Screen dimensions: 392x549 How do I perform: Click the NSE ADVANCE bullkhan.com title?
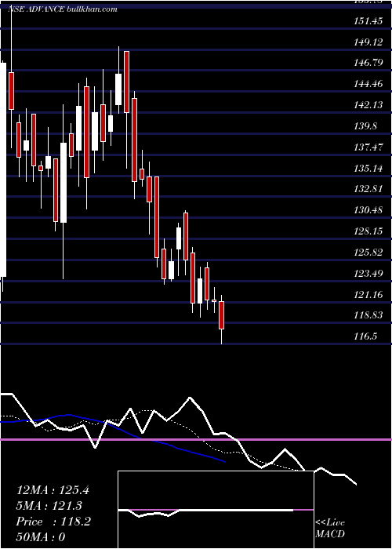coord(62,9)
